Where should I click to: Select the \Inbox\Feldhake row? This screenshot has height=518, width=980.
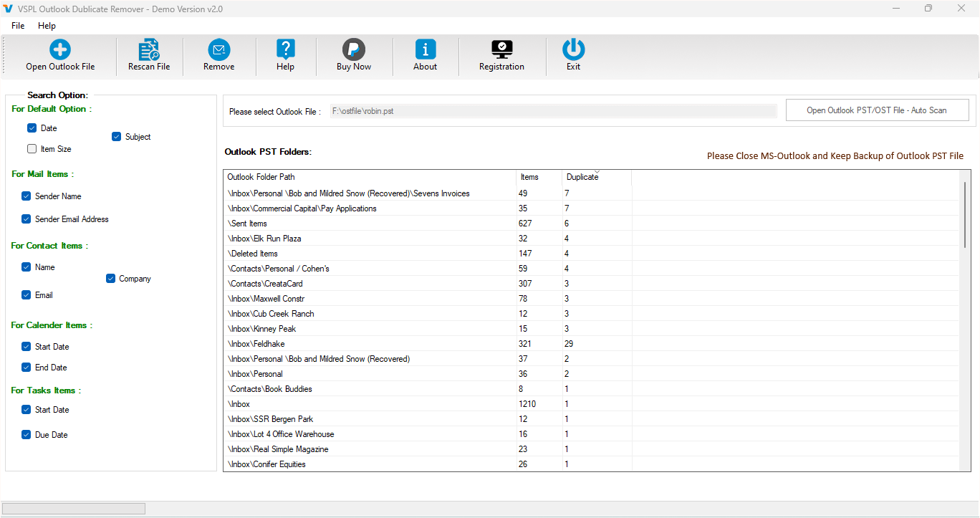tap(592, 344)
